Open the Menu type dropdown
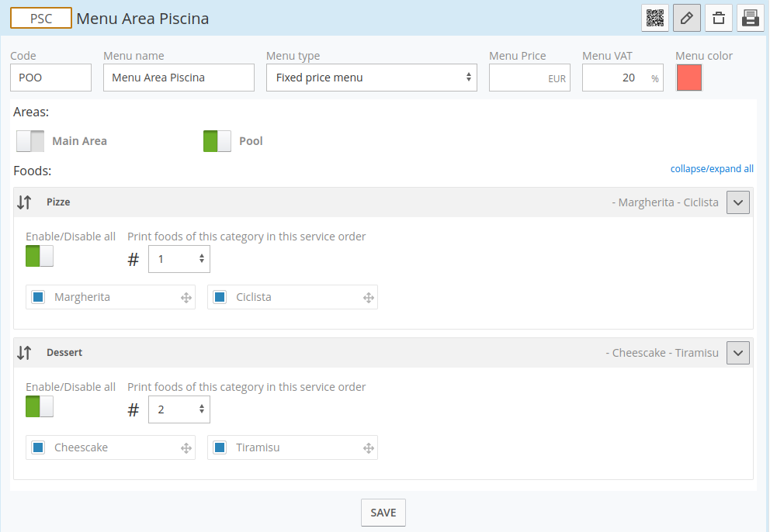 coord(371,78)
